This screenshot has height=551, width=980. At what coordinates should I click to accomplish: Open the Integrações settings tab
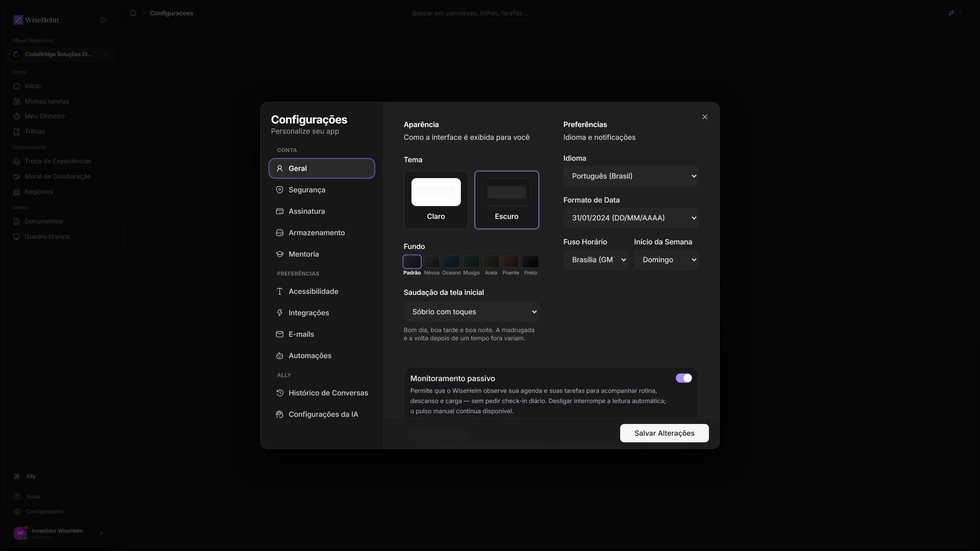coord(322,312)
